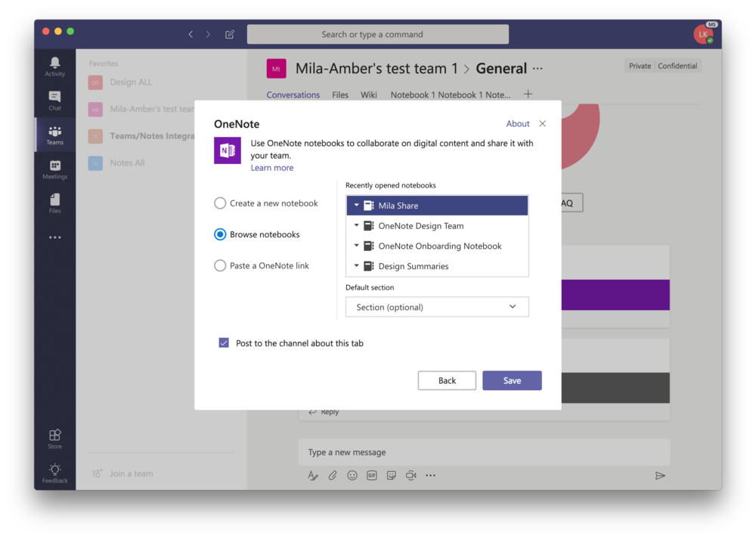Open the Activity bell icon

coord(55,67)
